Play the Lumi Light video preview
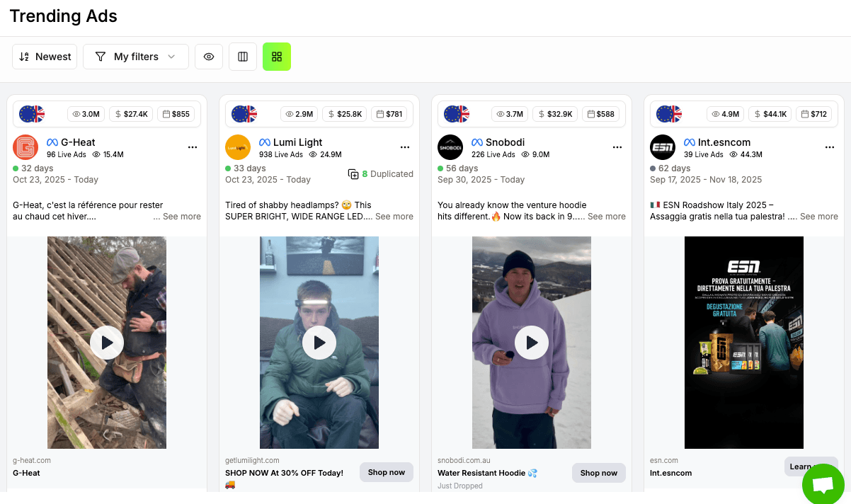 click(319, 343)
